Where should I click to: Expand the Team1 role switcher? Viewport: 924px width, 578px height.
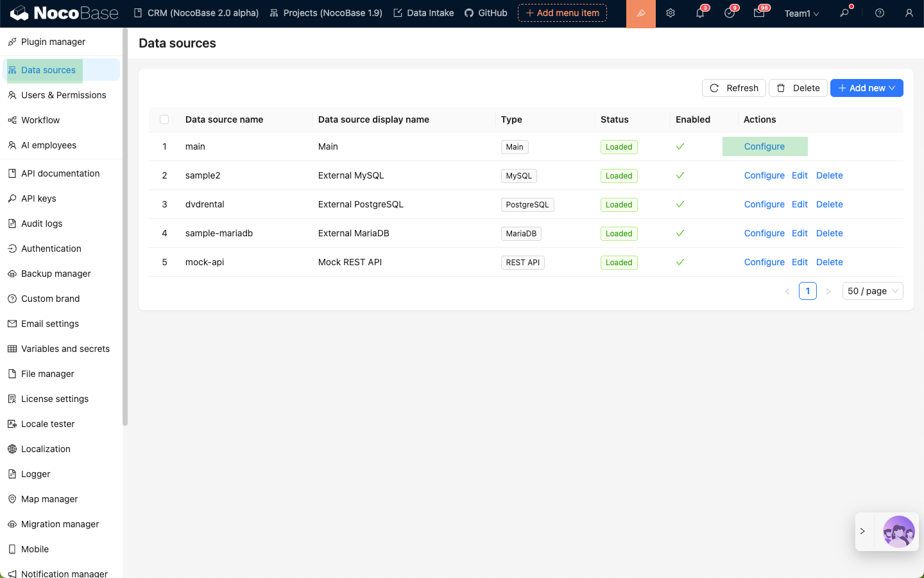[x=801, y=13]
